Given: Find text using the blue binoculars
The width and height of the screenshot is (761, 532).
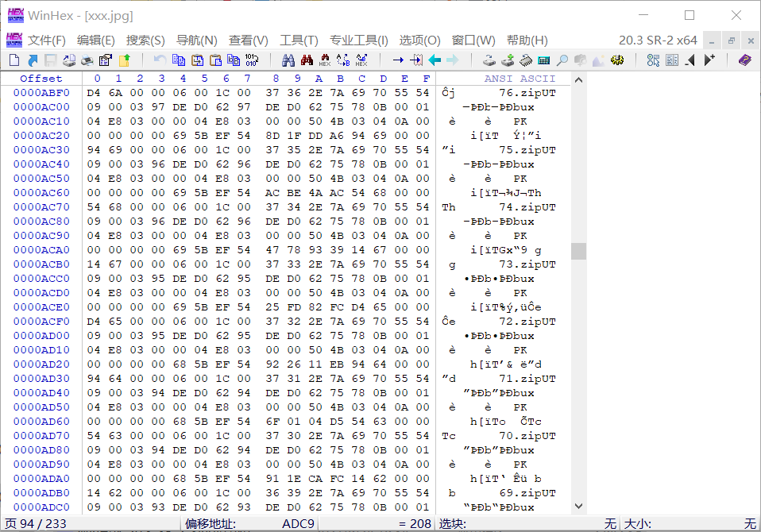Looking at the screenshot, I should 288,60.
